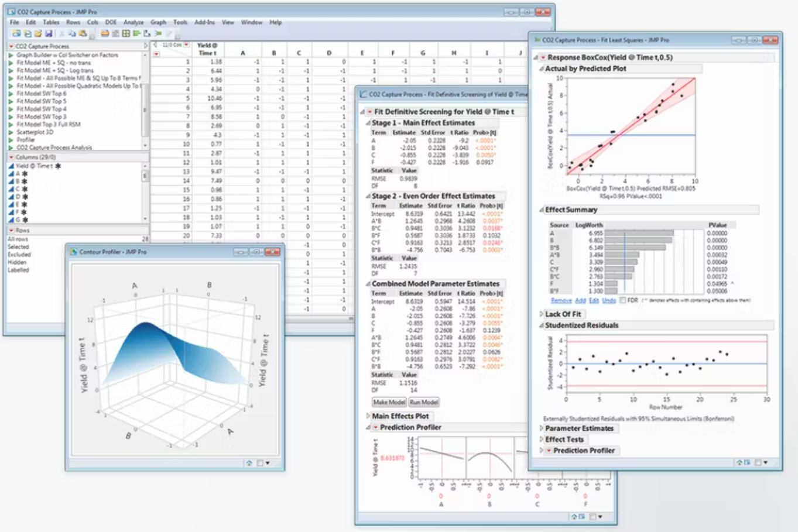Click data table icon in Fit Least Squares footer
The height and width of the screenshot is (532, 798).
748,462
